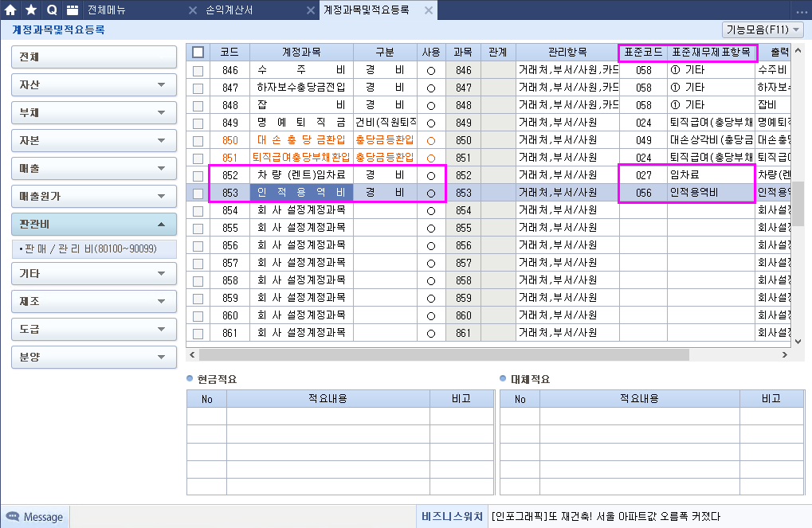Open the Message button
Image resolution: width=812 pixels, height=528 pixels.
(x=35, y=517)
